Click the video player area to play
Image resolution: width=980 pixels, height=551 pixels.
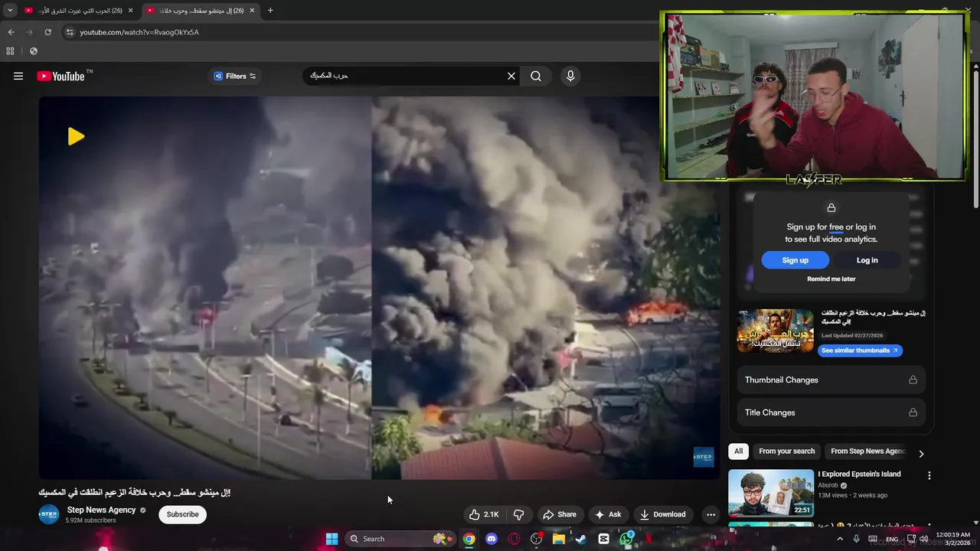pos(379,288)
